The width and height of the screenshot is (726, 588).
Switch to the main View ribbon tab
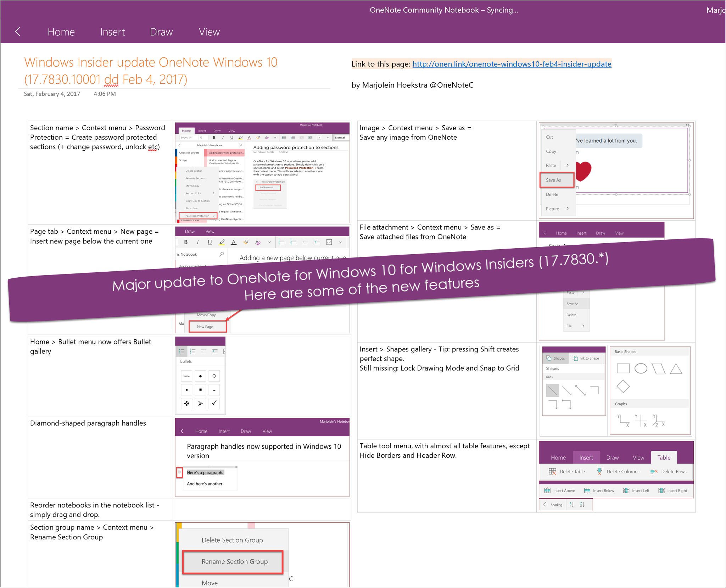(x=209, y=32)
